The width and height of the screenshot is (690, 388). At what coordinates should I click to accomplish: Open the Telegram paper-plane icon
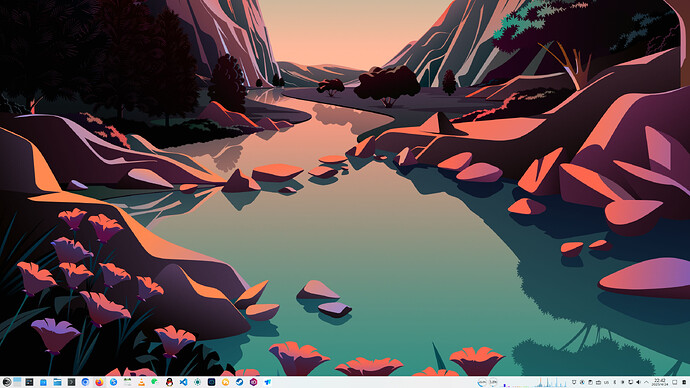coord(268,382)
